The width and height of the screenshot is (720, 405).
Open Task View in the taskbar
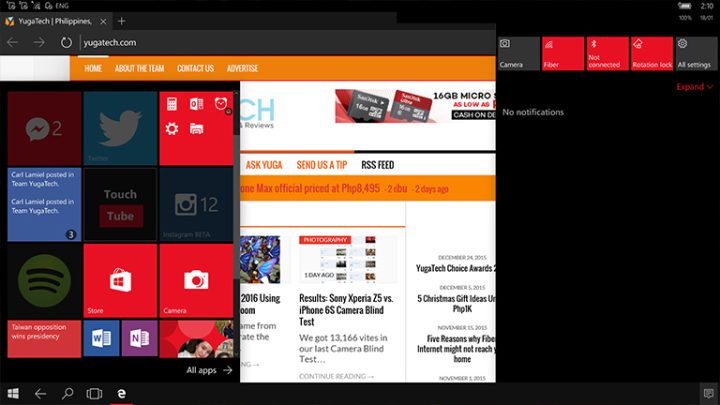(94, 394)
